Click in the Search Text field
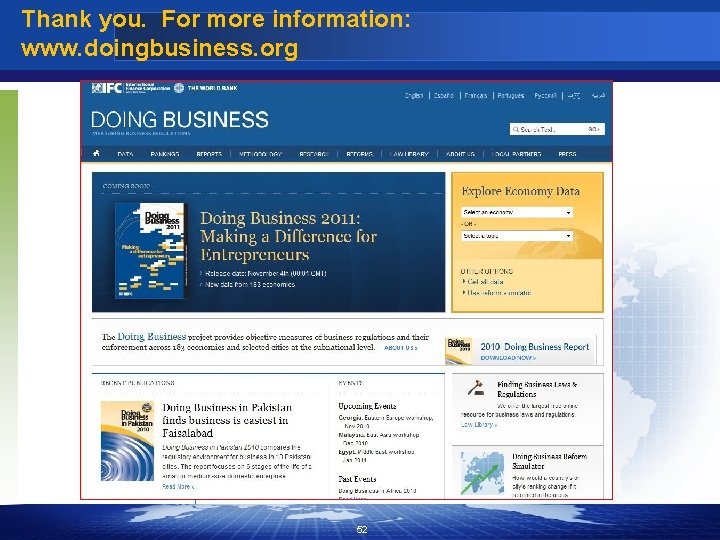Screen dimensions: 720x540 pyautogui.click(x=549, y=129)
